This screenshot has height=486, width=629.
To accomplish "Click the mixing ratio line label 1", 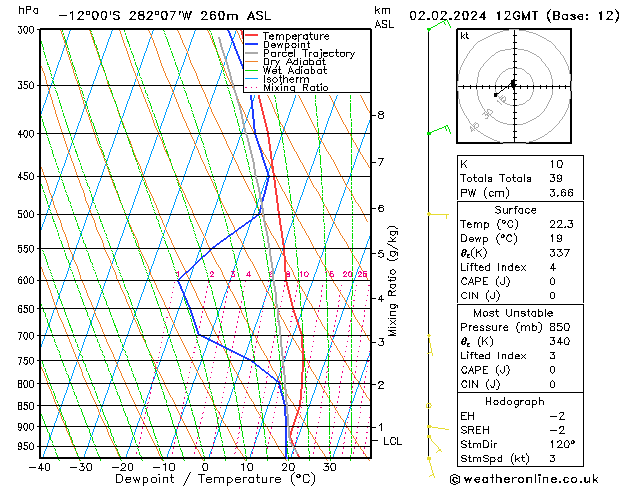I will pyautogui.click(x=177, y=274).
